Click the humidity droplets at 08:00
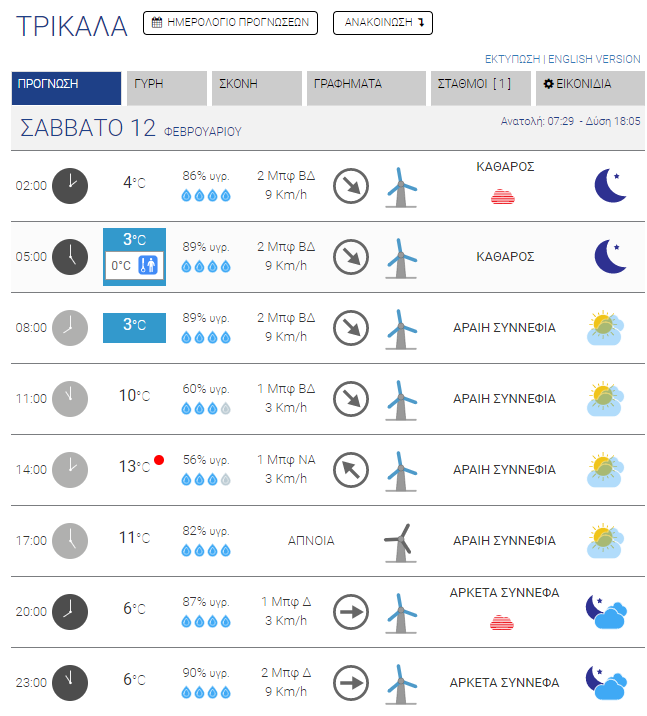647x716 pixels. click(206, 338)
